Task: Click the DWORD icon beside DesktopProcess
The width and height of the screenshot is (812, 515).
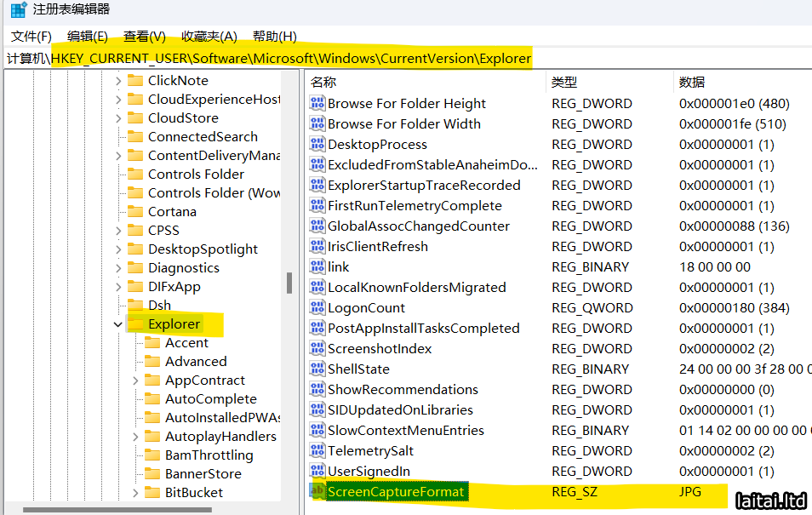Action: point(317,145)
